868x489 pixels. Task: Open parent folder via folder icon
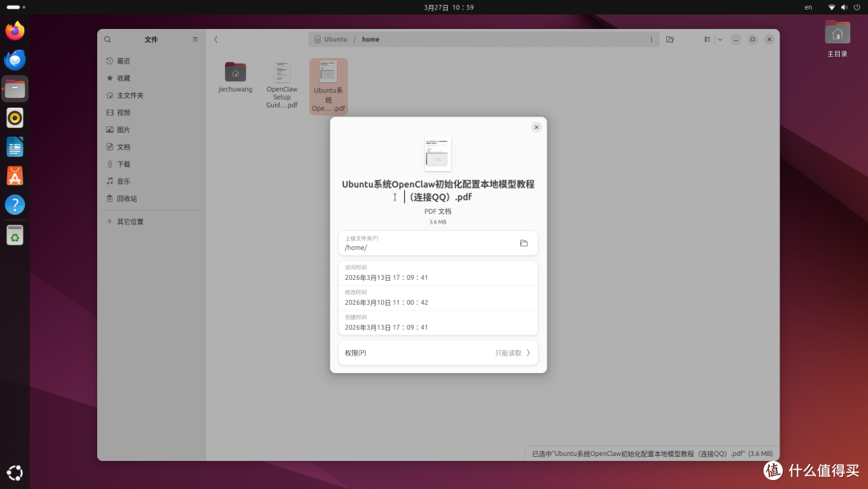(524, 243)
